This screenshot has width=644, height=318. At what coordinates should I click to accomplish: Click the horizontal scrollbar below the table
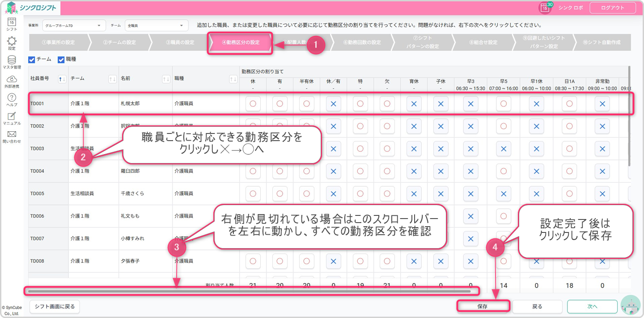tap(250, 291)
